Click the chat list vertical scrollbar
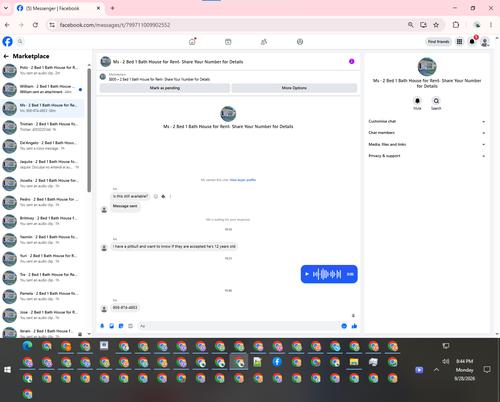The image size is (500, 402). pos(89,130)
